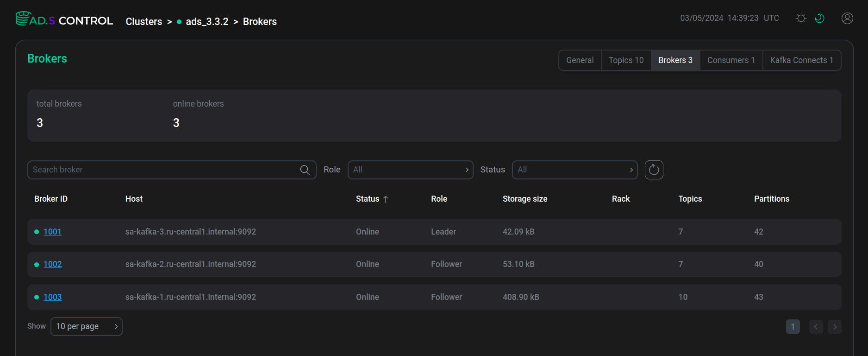
Task: Click the Partitions column header
Action: [x=772, y=199]
